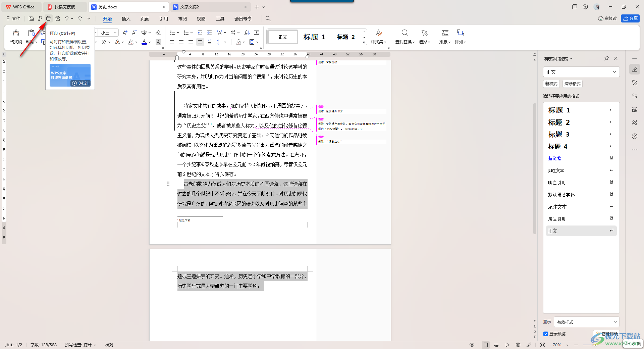The image size is (644, 349).
Task: Open the View (视图) ribbon tab
Action: tap(201, 19)
